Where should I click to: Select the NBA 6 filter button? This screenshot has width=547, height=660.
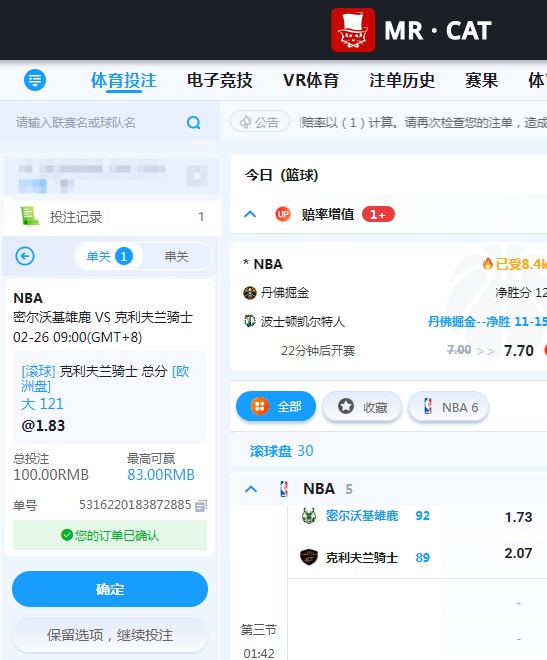(x=449, y=407)
